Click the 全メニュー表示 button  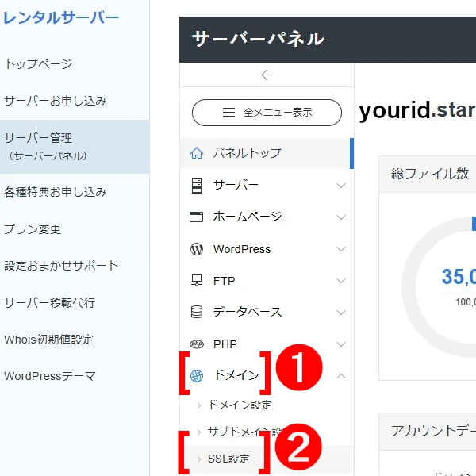point(267,113)
